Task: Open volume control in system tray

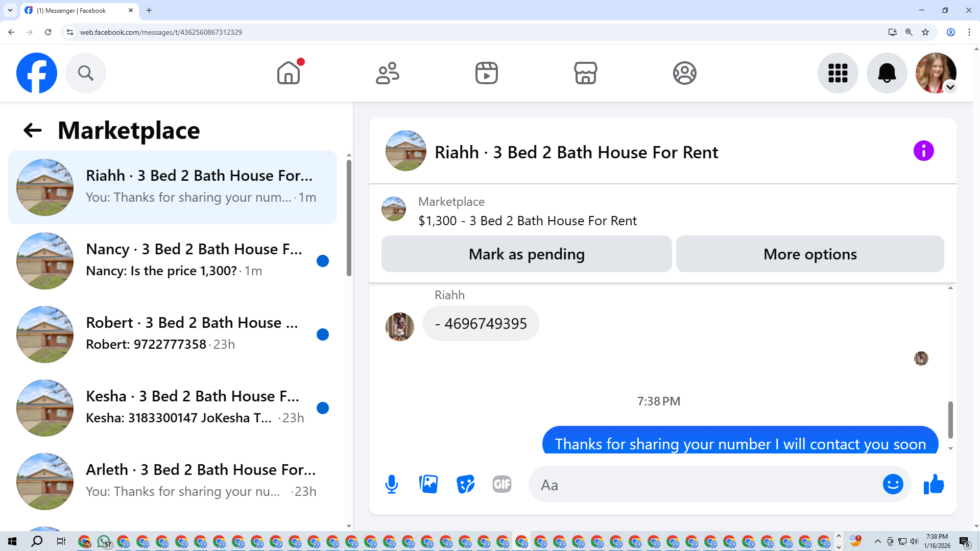Action: pyautogui.click(x=914, y=541)
